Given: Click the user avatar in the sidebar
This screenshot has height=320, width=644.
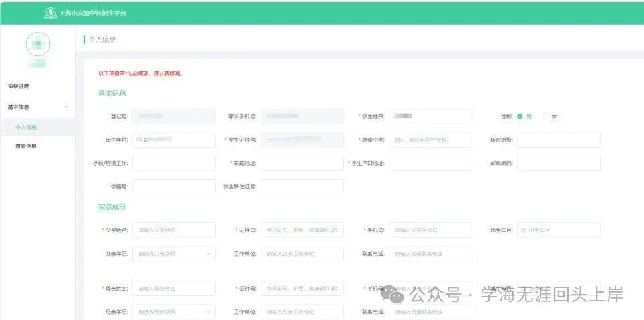Looking at the screenshot, I should click(x=37, y=44).
